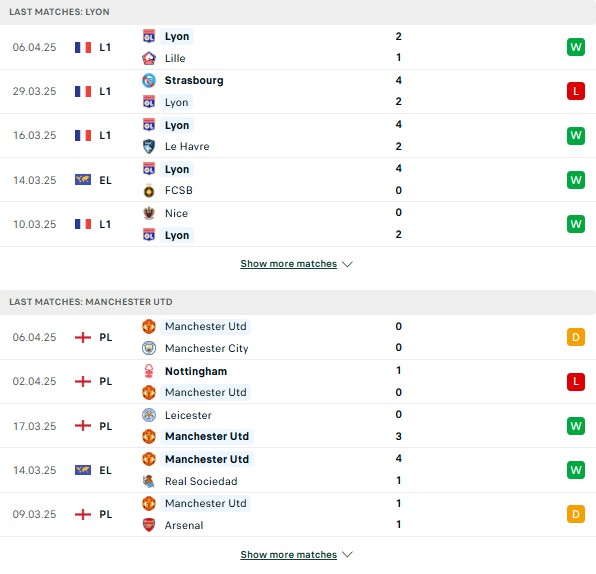The image size is (596, 574).
Task: Expand Lyon's Show more matches chevron
Action: [x=347, y=264]
